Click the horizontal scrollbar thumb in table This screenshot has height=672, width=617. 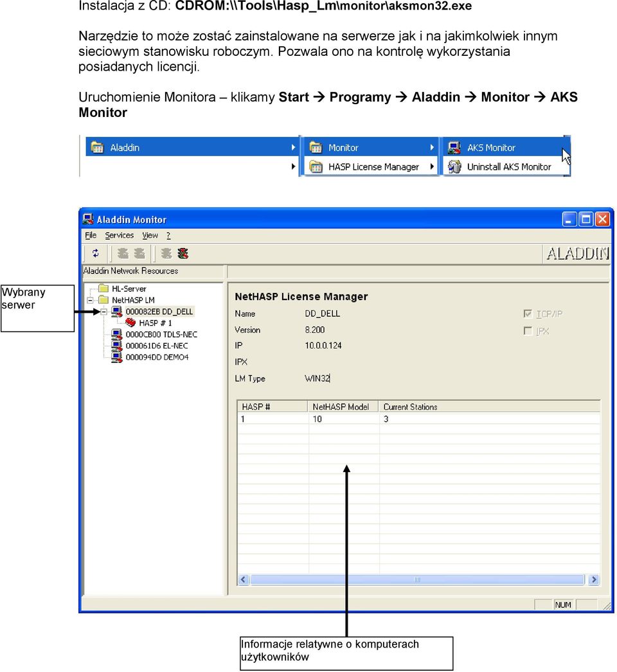[417, 579]
